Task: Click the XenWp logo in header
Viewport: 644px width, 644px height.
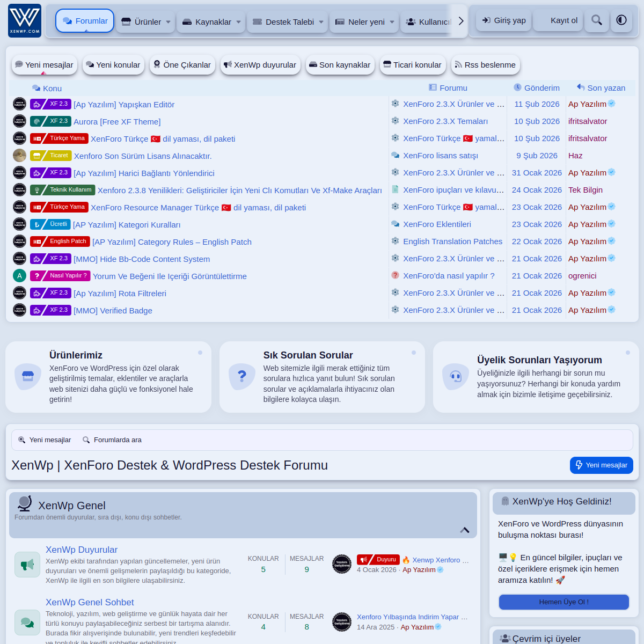Action: pos(25,21)
